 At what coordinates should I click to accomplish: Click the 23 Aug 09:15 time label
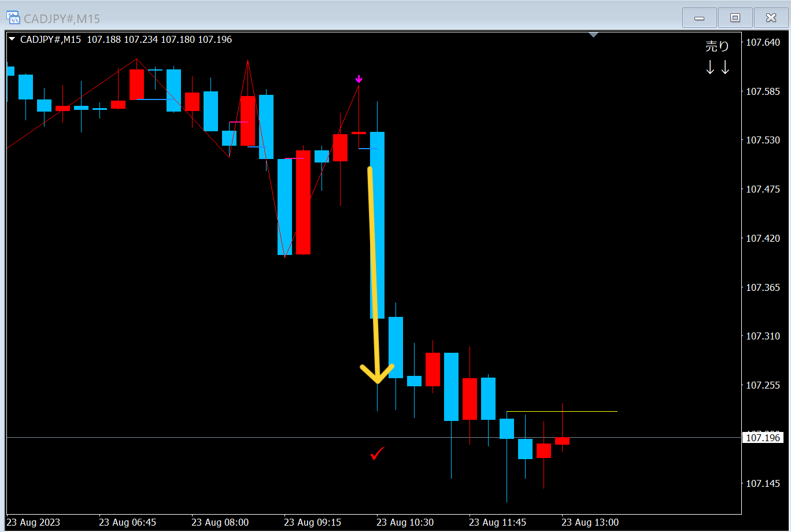pyautogui.click(x=312, y=522)
